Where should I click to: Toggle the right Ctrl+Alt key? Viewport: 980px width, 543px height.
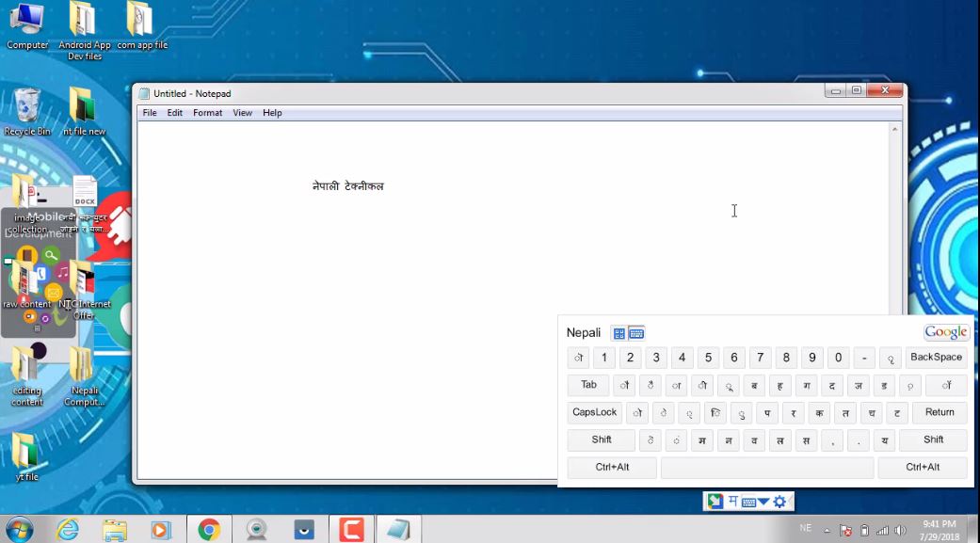click(923, 468)
